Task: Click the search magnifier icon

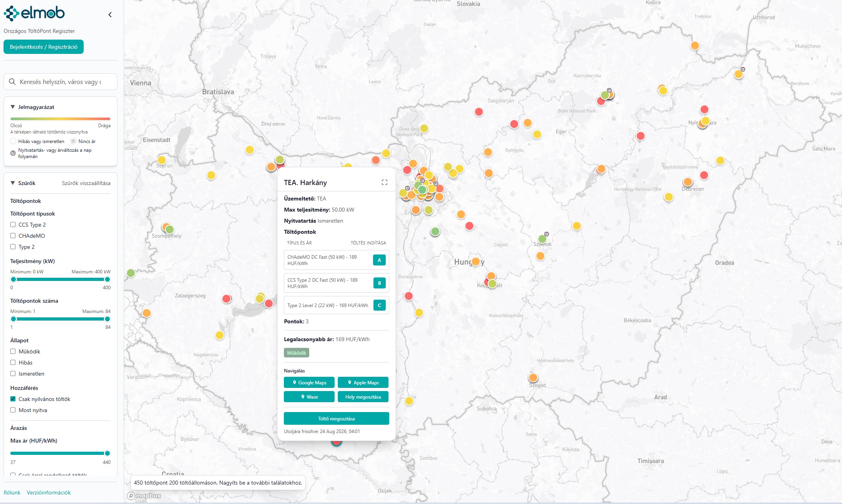Action: point(12,82)
